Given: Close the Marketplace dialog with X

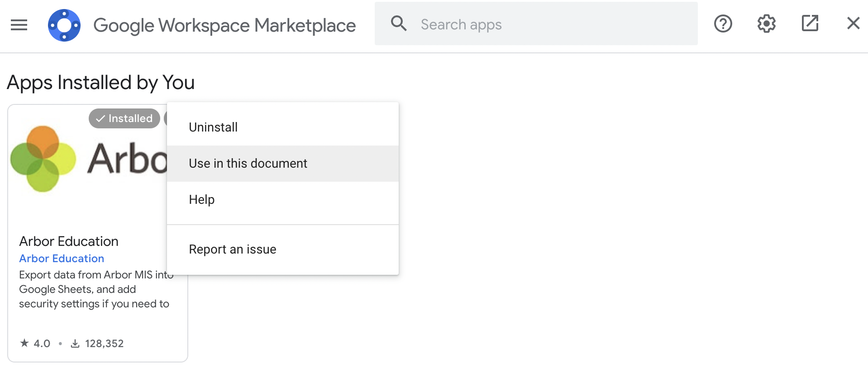Looking at the screenshot, I should pyautogui.click(x=853, y=24).
